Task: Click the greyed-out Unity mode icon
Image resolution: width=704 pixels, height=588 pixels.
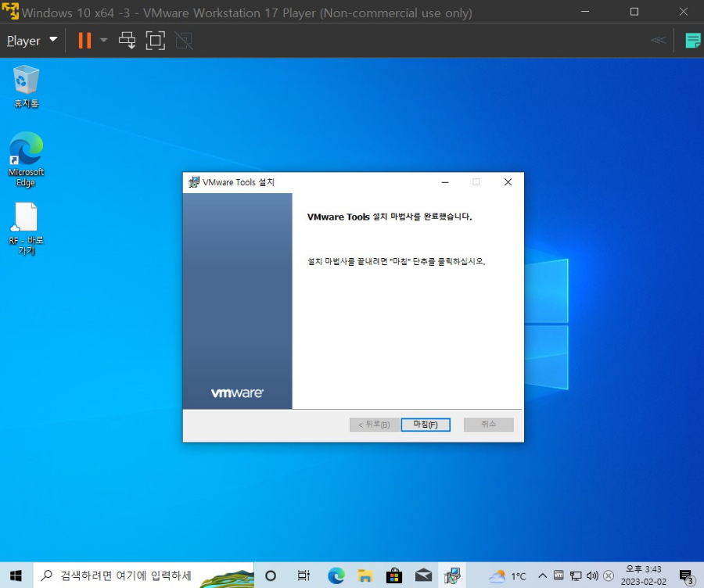Action: click(184, 41)
